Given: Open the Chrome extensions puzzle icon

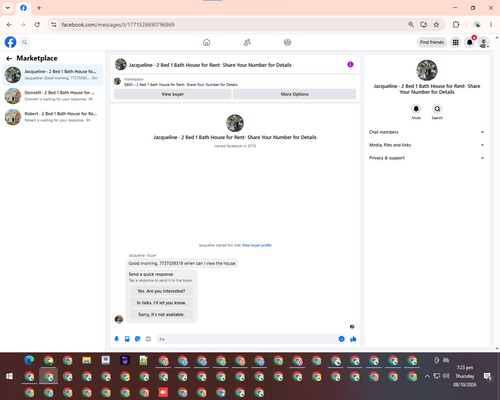Looking at the screenshot, I should point(456,24).
